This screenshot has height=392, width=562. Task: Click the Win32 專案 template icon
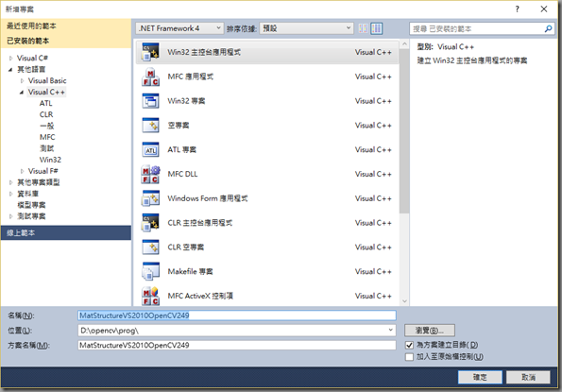point(150,101)
